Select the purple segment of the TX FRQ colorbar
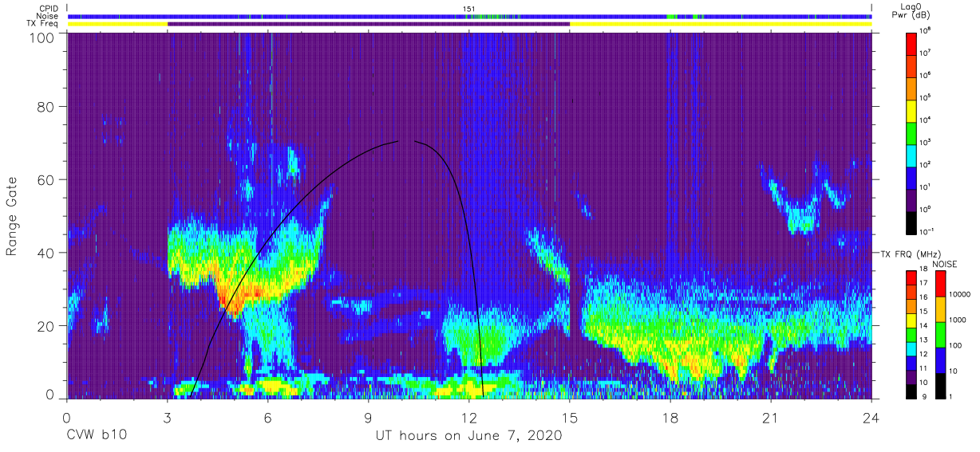The width and height of the screenshot is (980, 452). pyautogui.click(x=912, y=377)
